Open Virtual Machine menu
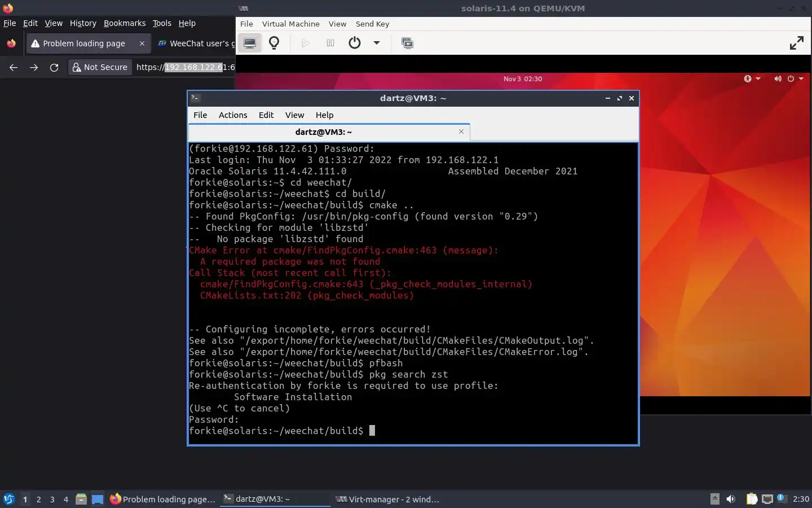Image resolution: width=812 pixels, height=508 pixels. (x=290, y=24)
